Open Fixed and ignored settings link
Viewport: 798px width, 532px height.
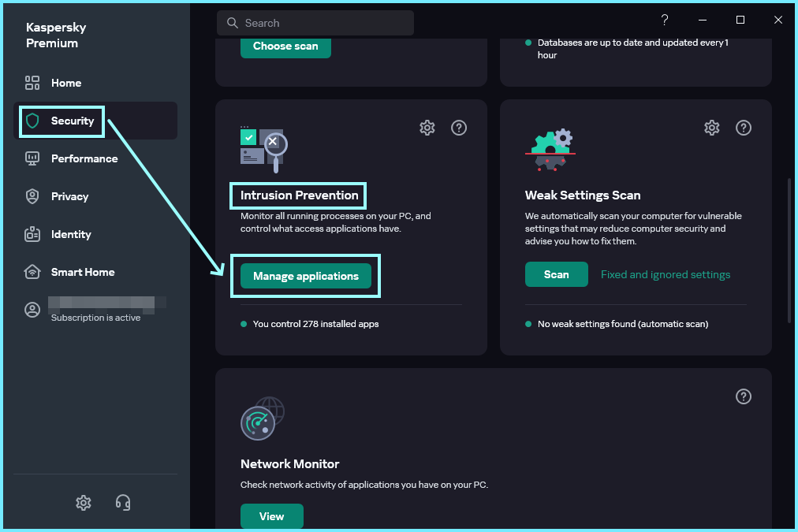666,274
